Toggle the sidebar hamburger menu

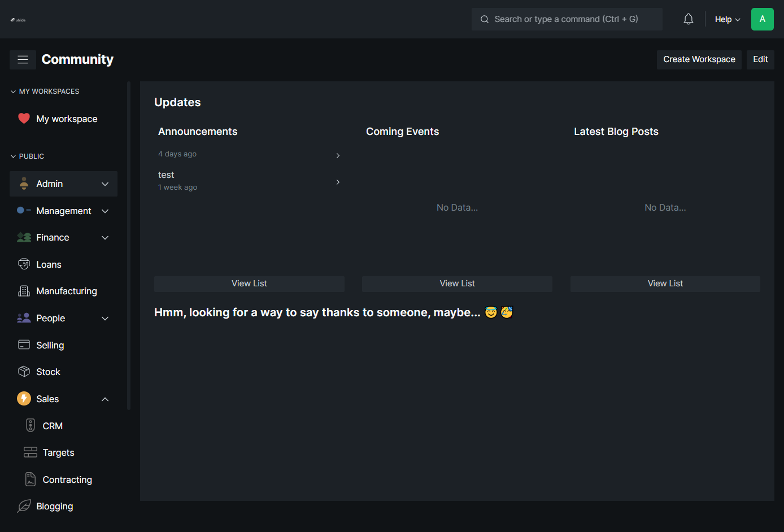(x=23, y=59)
